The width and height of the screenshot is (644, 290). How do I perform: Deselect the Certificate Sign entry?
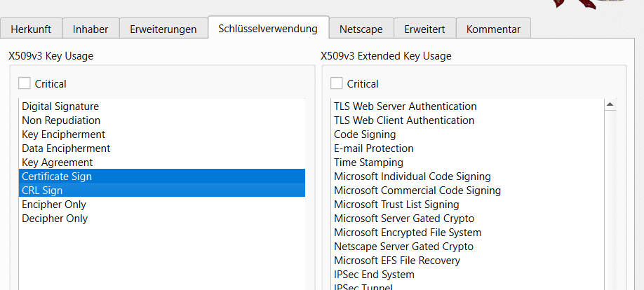[x=162, y=176]
